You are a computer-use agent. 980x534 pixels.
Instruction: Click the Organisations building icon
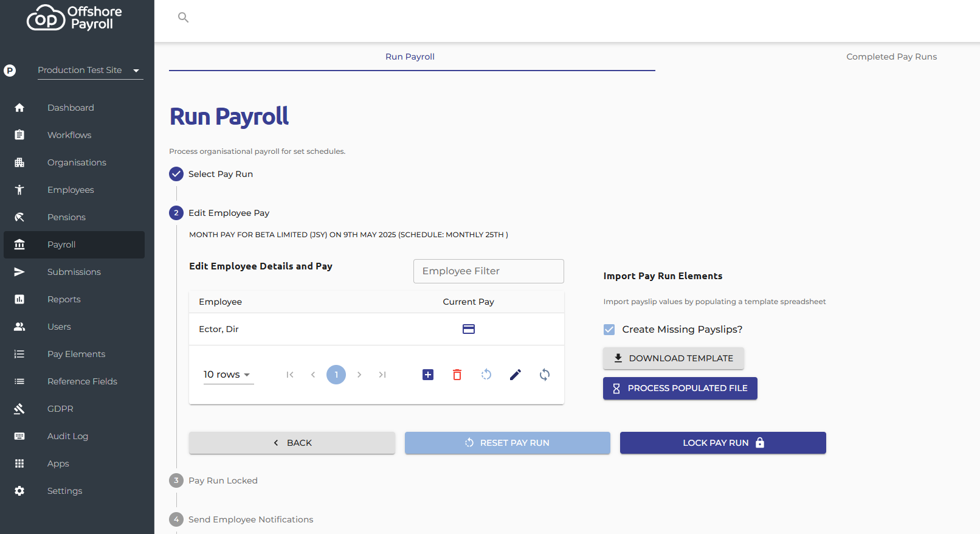click(x=19, y=162)
